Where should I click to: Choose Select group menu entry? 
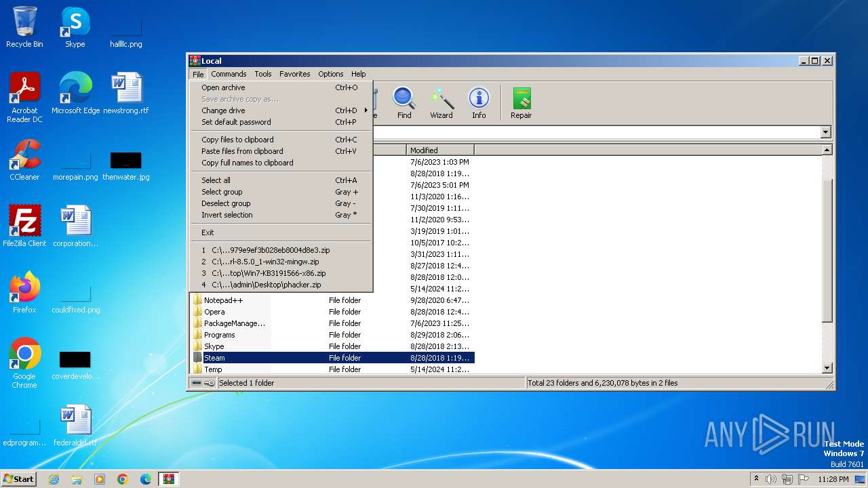pos(281,192)
